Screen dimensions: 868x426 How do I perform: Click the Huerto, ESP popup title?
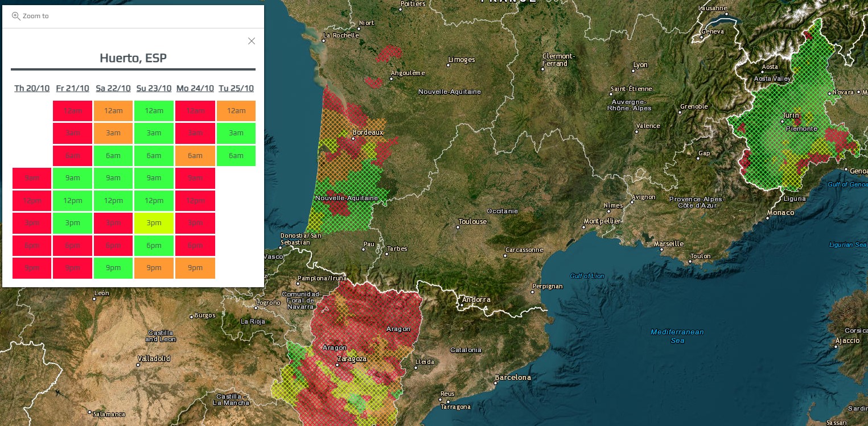pos(133,58)
